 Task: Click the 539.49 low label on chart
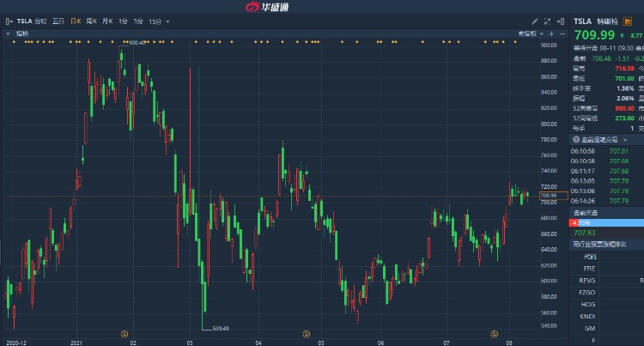pos(221,328)
